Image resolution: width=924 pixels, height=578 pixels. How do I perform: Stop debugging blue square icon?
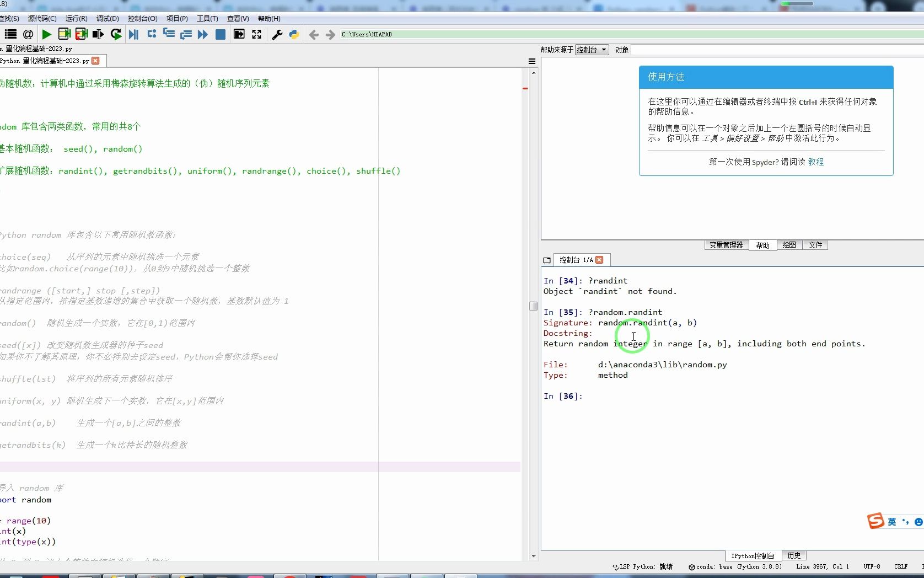[x=221, y=34]
